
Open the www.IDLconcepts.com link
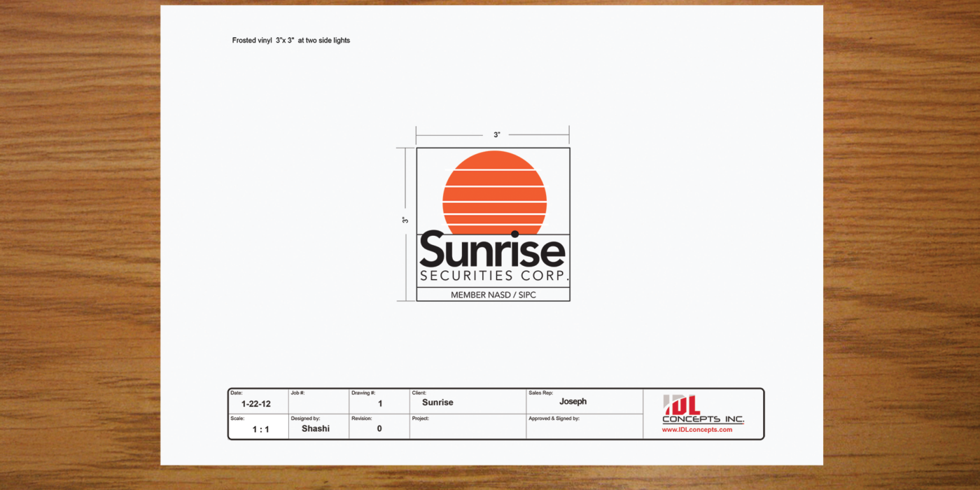696,430
